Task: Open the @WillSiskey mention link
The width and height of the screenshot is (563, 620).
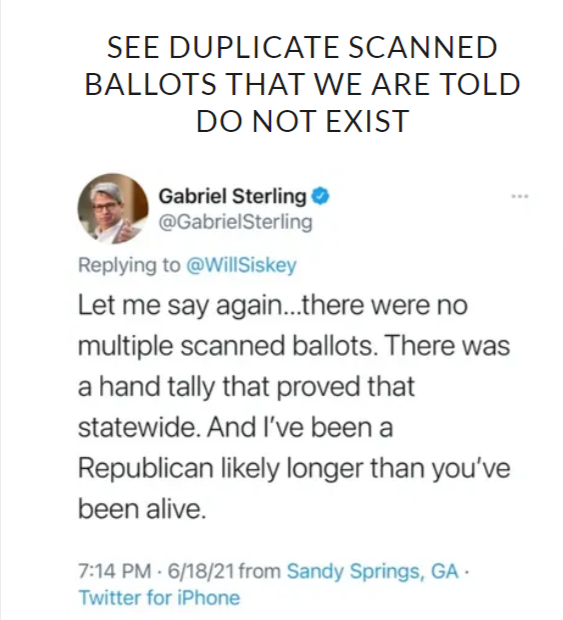Action: [x=241, y=265]
